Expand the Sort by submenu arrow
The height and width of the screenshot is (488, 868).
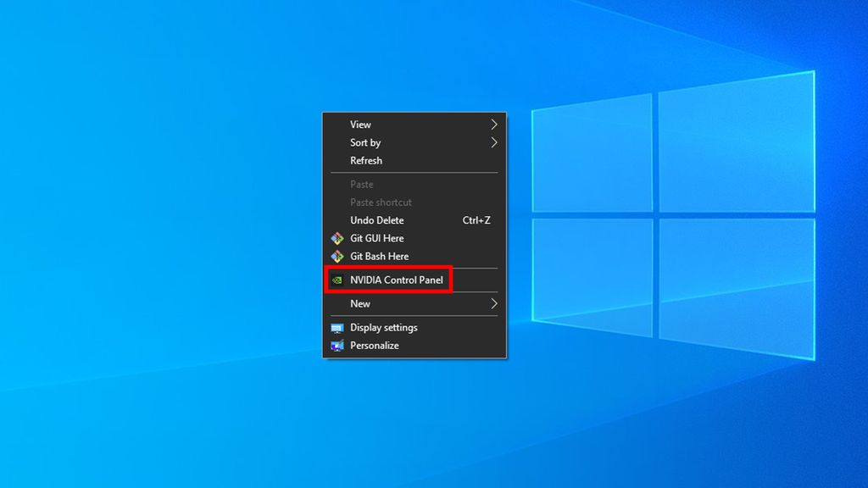point(494,142)
